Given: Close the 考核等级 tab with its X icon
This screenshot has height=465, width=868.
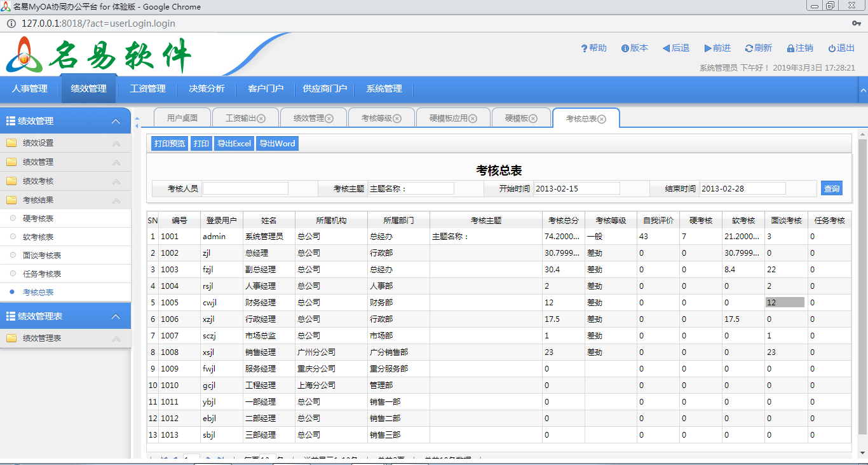Looking at the screenshot, I should tap(397, 118).
